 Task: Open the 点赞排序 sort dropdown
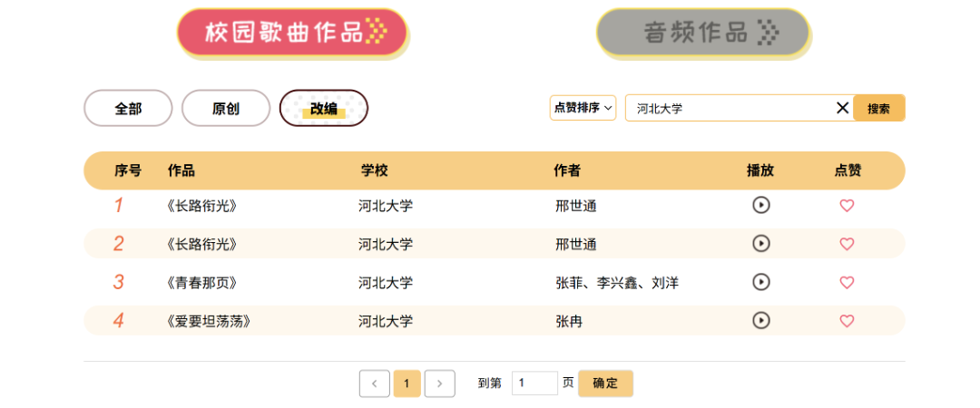(x=583, y=108)
